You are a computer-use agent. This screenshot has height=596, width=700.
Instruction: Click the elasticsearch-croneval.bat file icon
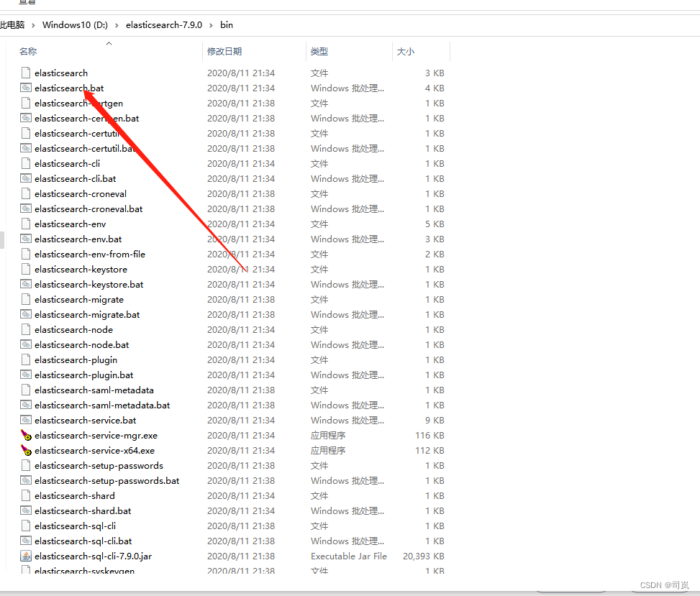[26, 208]
